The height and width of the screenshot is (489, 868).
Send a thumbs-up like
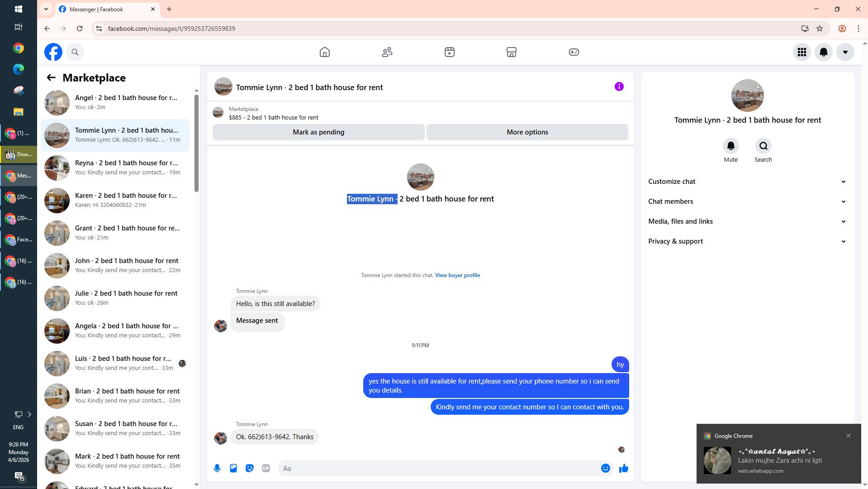pos(624,469)
